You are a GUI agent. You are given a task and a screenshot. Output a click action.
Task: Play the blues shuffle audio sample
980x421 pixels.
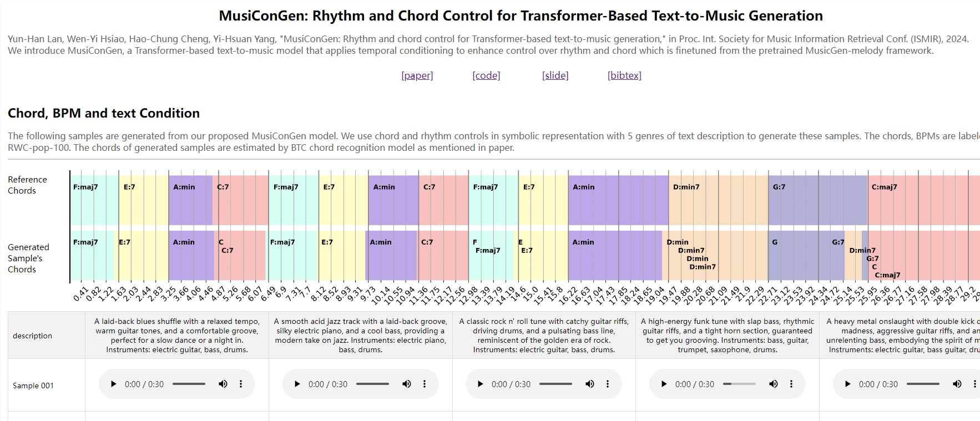[x=114, y=384]
